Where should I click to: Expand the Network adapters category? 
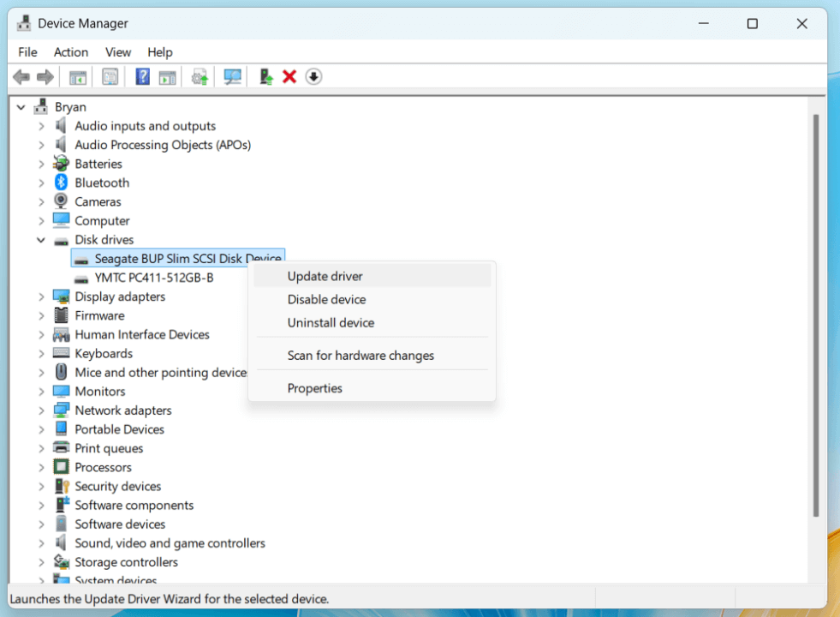click(40, 410)
